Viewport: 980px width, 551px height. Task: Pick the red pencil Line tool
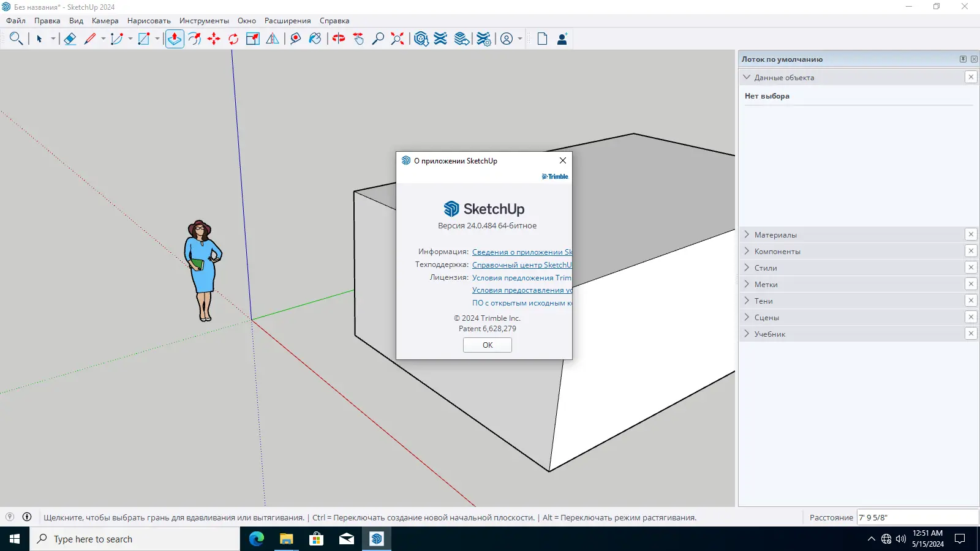coord(90,39)
